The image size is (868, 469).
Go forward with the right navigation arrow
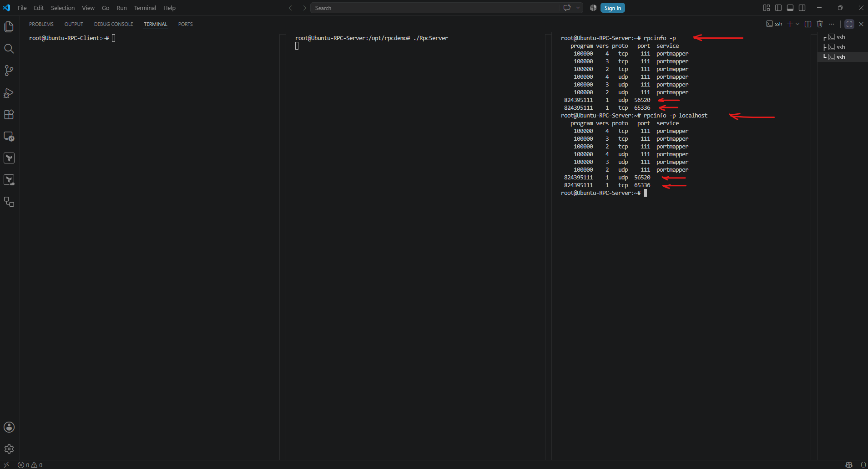tap(303, 8)
